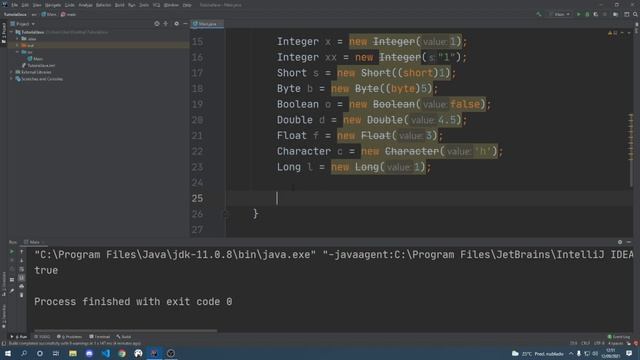640x360 pixels.
Task: Click scroll up arrow in Run panel
Action: point(22,252)
